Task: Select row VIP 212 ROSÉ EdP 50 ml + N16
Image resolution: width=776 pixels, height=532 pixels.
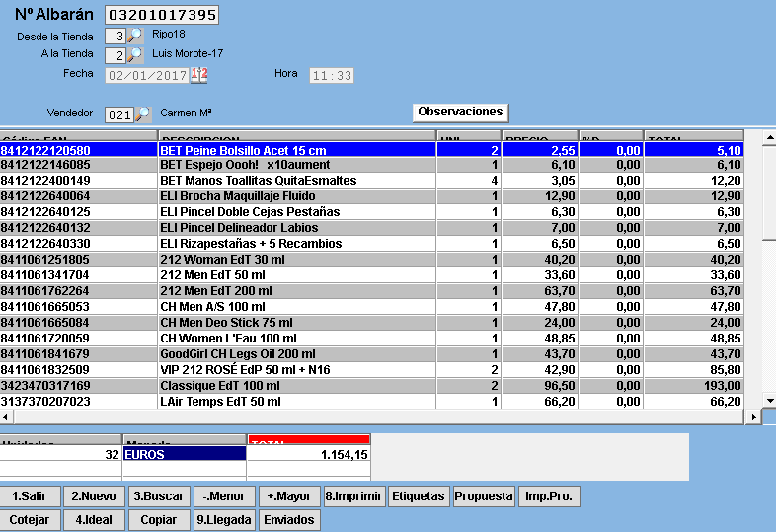Action: click(371, 370)
